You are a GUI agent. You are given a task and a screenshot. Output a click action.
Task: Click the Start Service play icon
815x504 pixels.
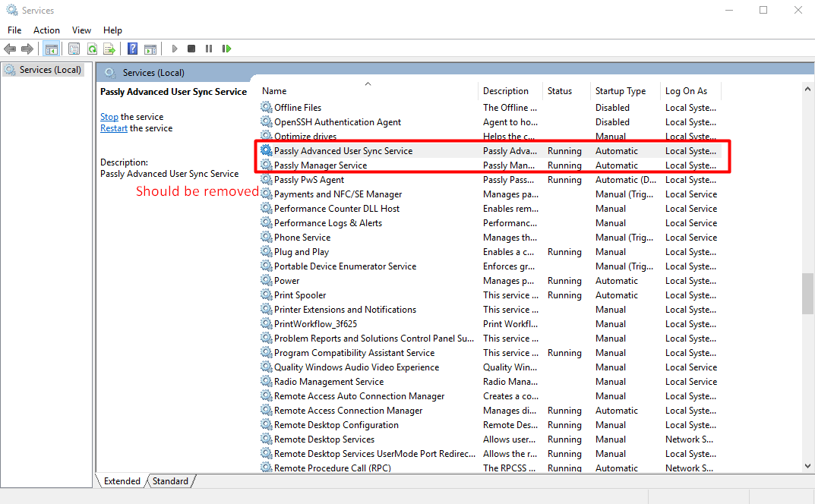click(175, 49)
